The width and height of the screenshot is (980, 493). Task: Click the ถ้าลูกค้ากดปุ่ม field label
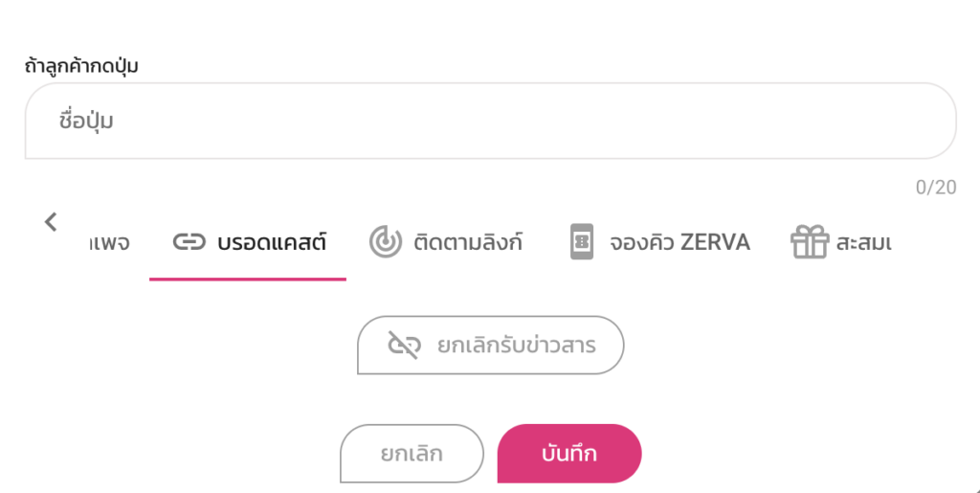[82, 66]
